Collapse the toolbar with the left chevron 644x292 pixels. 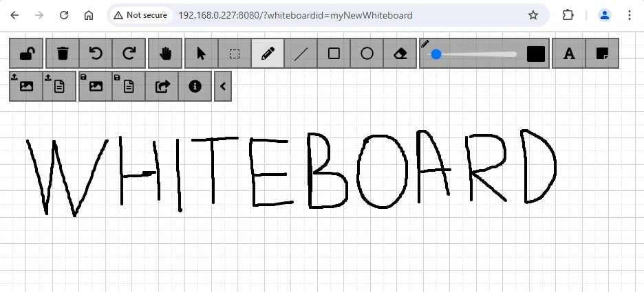tap(223, 86)
